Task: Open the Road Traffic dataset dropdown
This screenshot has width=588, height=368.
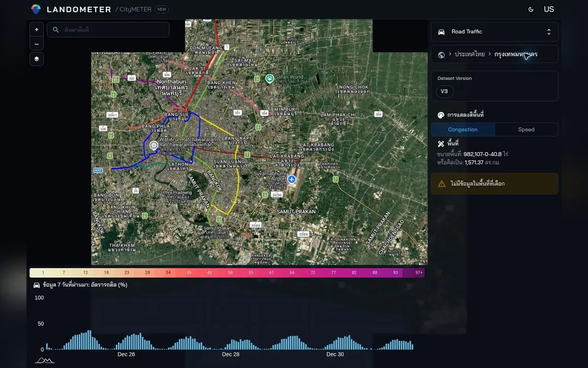Action: tap(494, 32)
